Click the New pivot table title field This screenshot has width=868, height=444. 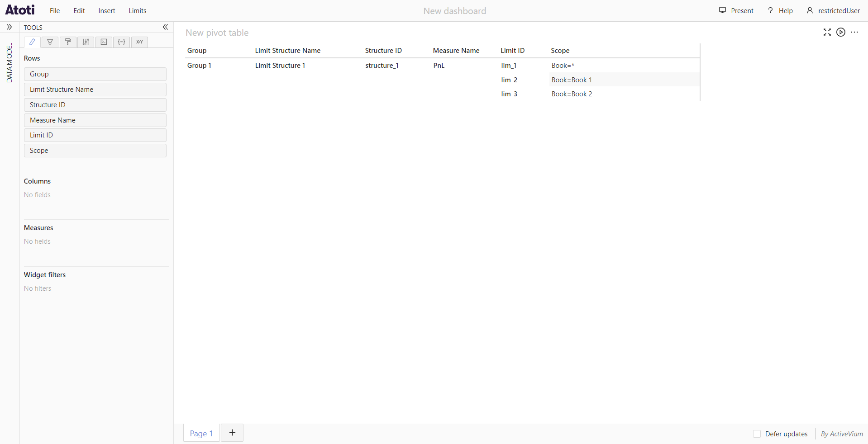coord(217,33)
